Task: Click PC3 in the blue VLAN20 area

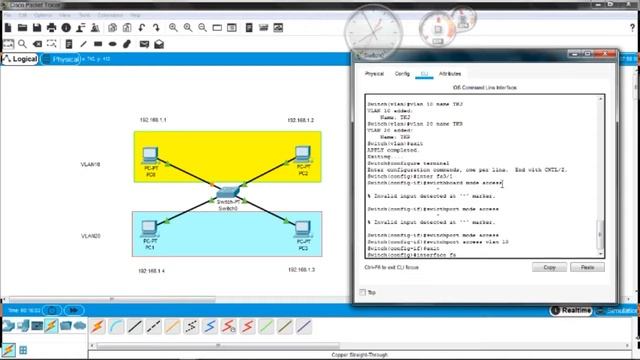Action: coord(303,229)
